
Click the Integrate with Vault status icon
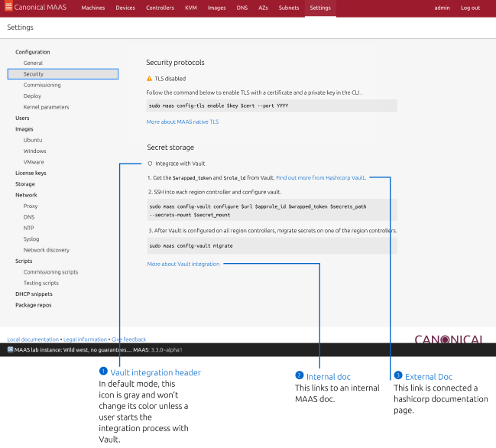pos(150,164)
